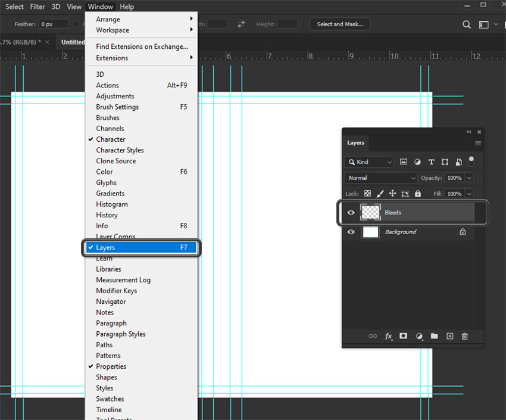Filter layers by shape layers icon
Screen dimensions: 506x420
pos(445,161)
